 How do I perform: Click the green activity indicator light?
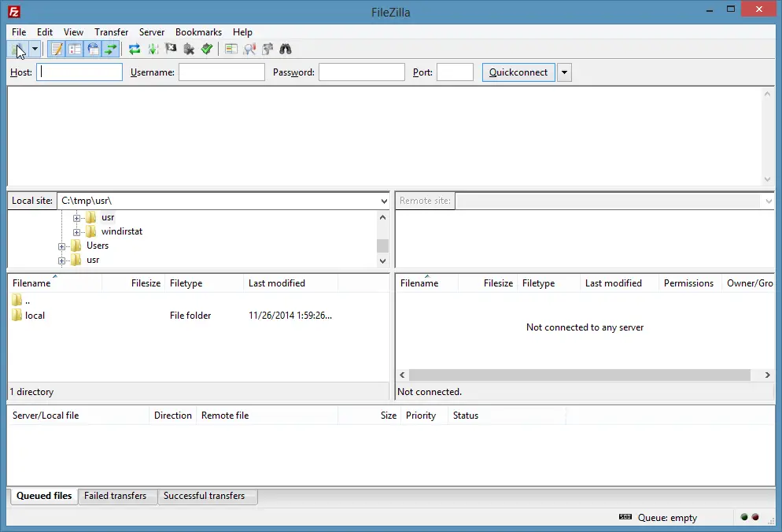tap(744, 517)
